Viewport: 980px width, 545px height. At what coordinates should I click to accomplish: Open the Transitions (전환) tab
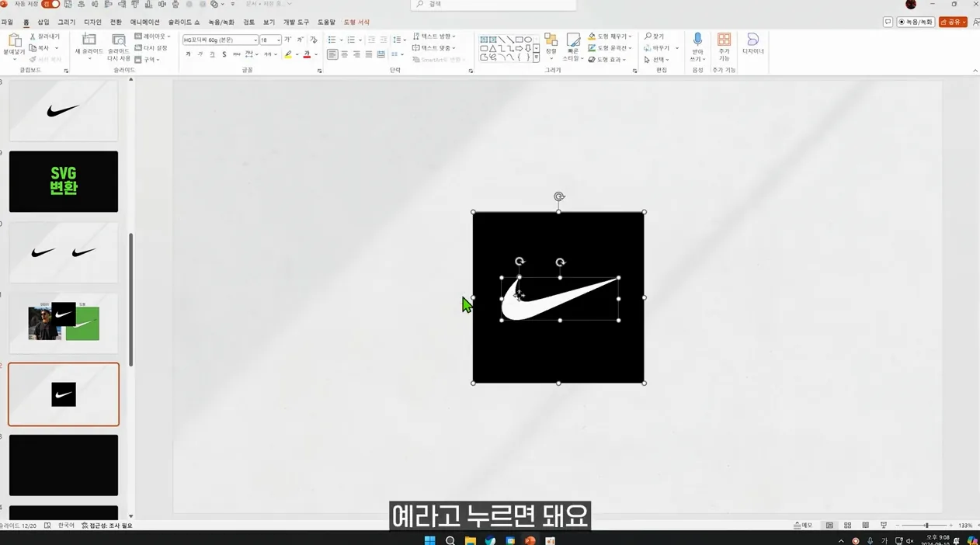pos(116,23)
